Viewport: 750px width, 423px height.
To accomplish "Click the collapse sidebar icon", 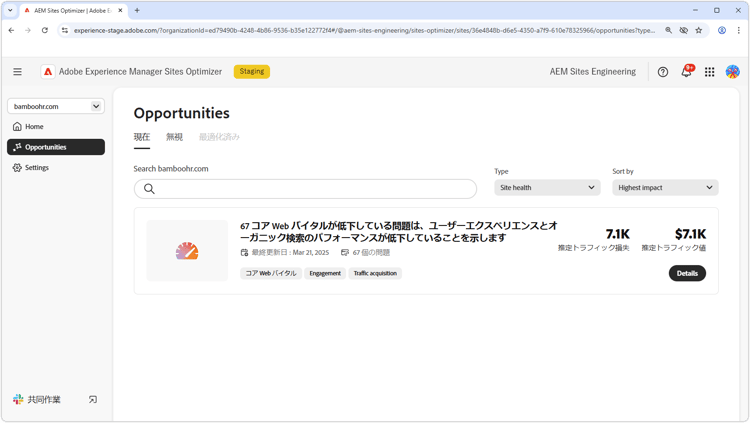I will pyautogui.click(x=93, y=400).
